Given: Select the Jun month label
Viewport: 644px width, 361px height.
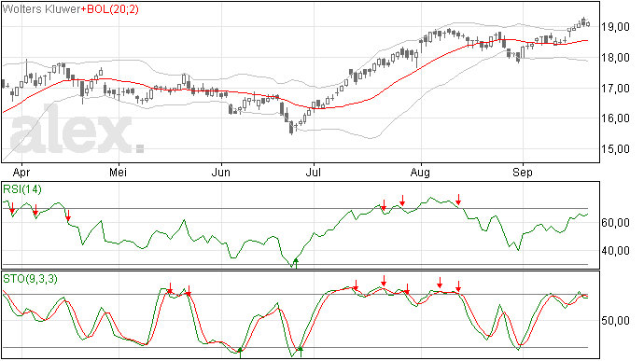Looking at the screenshot, I should pos(221,172).
